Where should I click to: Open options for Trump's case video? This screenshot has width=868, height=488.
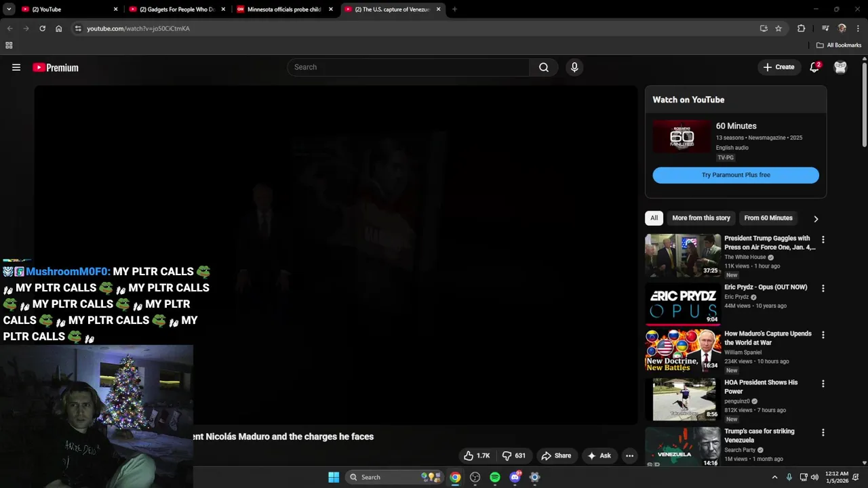coord(823,432)
